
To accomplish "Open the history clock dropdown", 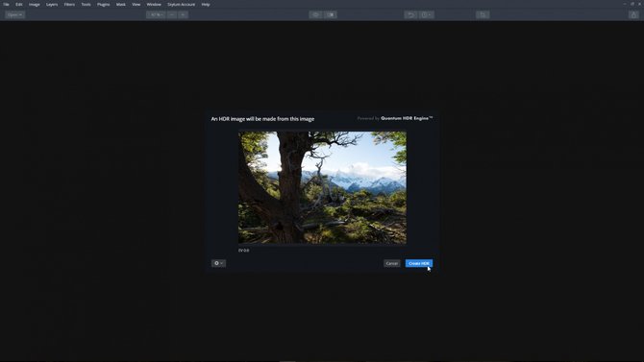I will (x=426, y=14).
